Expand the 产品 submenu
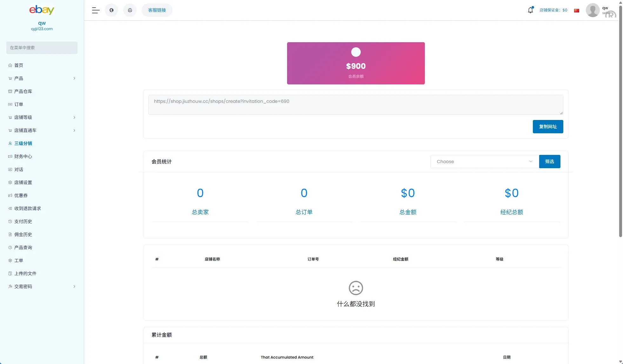This screenshot has width=623, height=364. pos(74,78)
